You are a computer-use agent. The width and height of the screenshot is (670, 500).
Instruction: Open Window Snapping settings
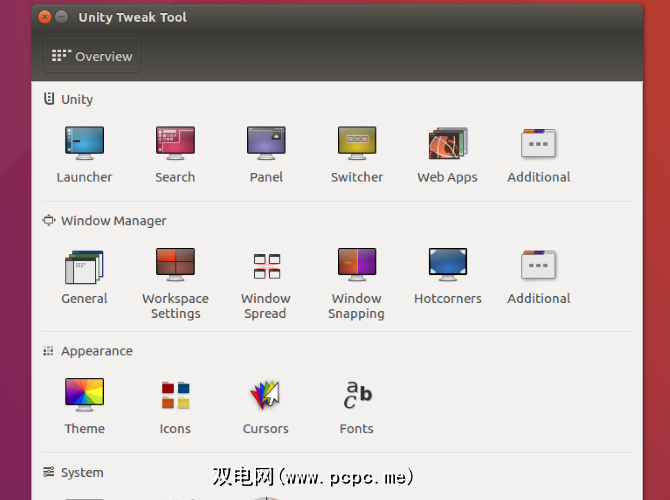click(x=357, y=266)
